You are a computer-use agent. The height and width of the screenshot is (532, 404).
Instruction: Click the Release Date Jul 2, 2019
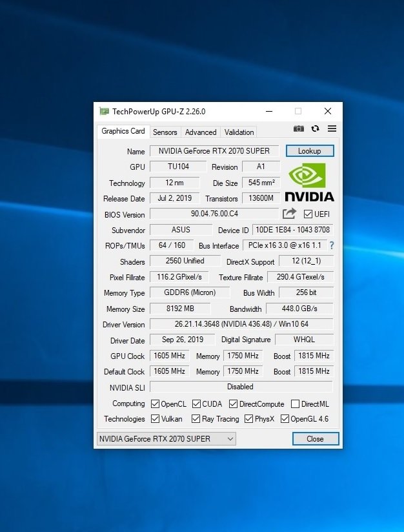(174, 198)
